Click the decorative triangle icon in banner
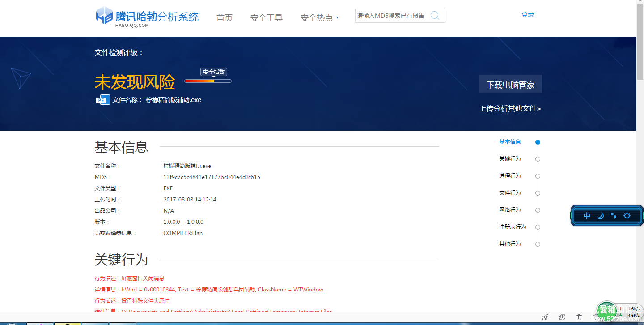 coord(21,78)
